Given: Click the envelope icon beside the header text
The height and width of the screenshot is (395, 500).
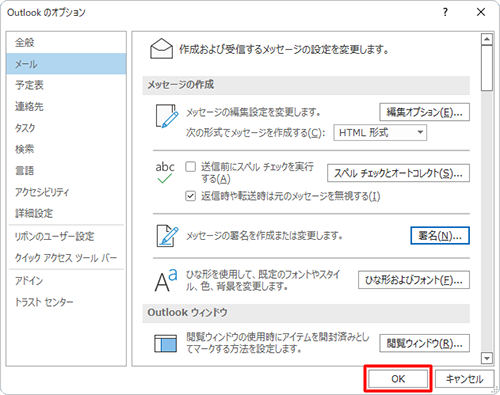Looking at the screenshot, I should (x=161, y=49).
